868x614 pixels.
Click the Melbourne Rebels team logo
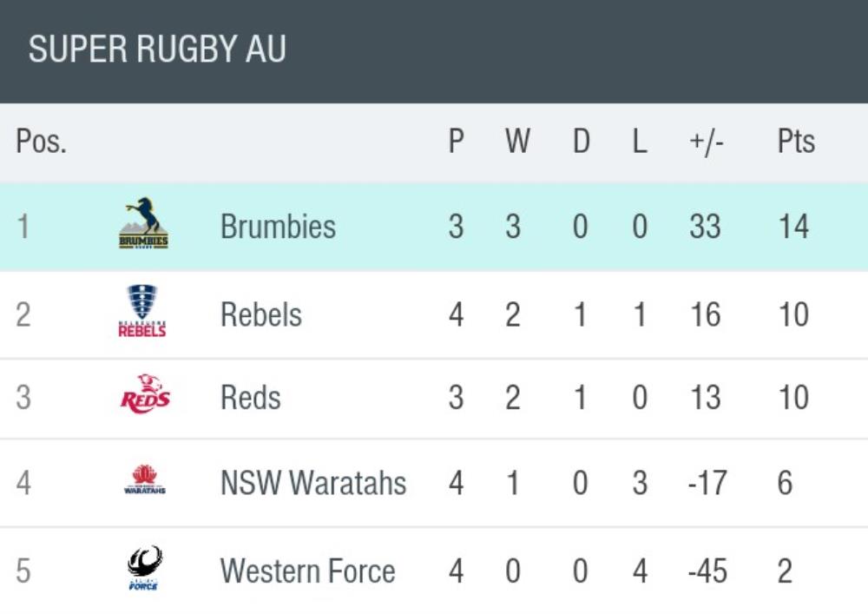[x=142, y=312]
